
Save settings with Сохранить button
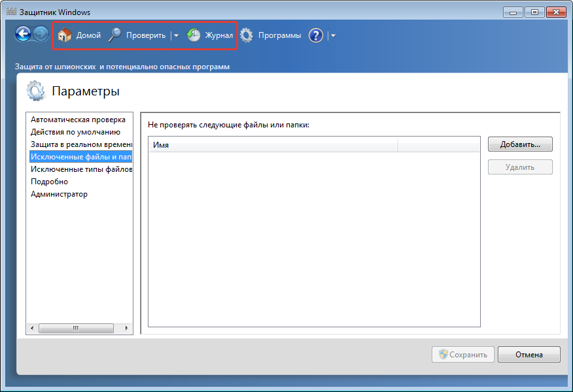(463, 354)
